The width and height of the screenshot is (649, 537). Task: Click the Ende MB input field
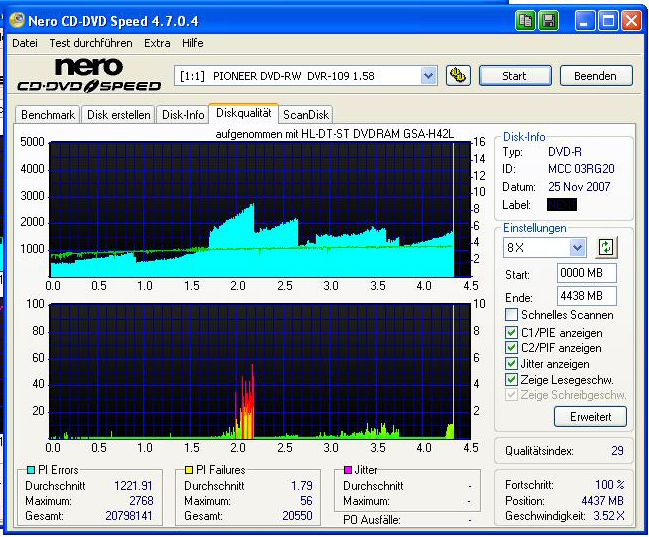pyautogui.click(x=586, y=296)
